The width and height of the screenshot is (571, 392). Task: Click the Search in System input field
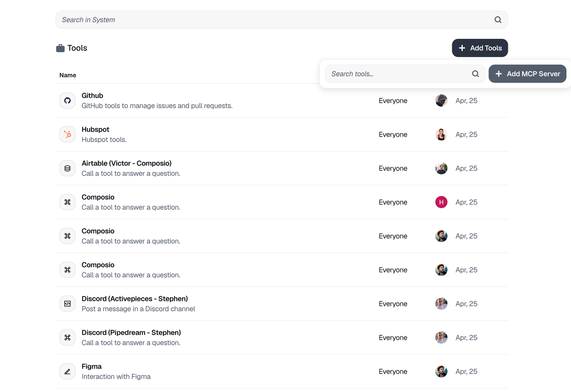pyautogui.click(x=200, y=19)
